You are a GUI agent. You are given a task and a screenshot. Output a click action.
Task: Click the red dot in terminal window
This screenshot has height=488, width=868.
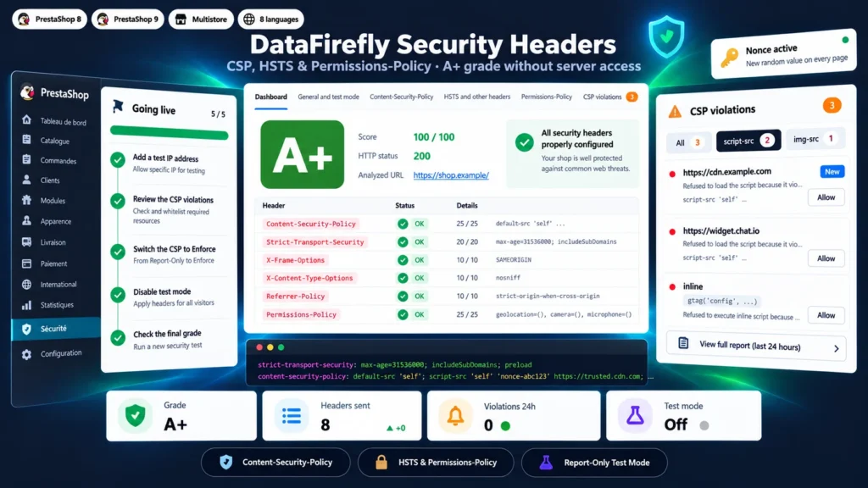pyautogui.click(x=259, y=347)
